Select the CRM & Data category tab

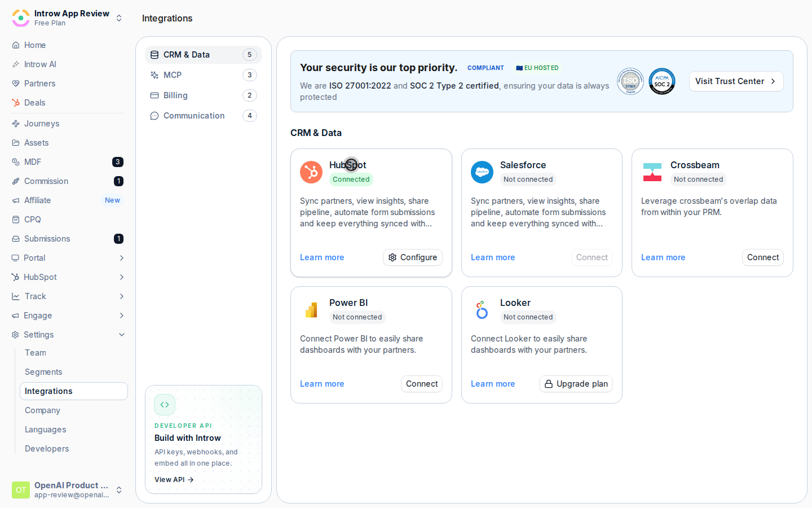tap(204, 55)
